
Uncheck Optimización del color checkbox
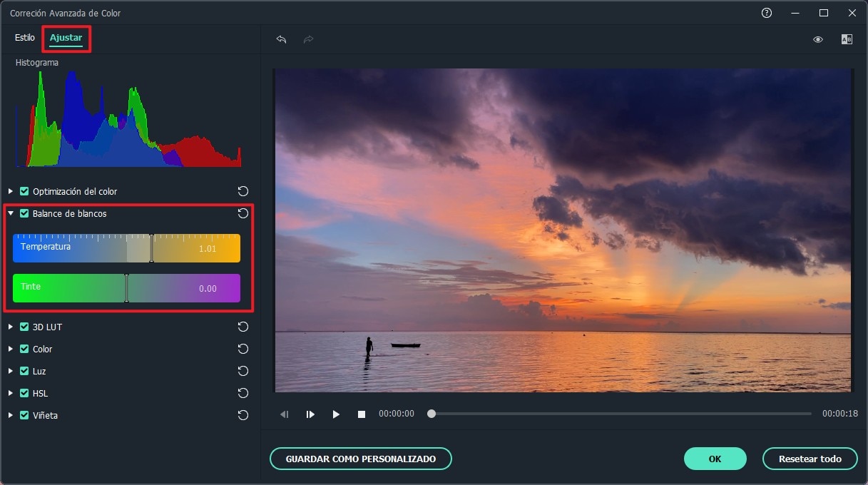tap(25, 191)
